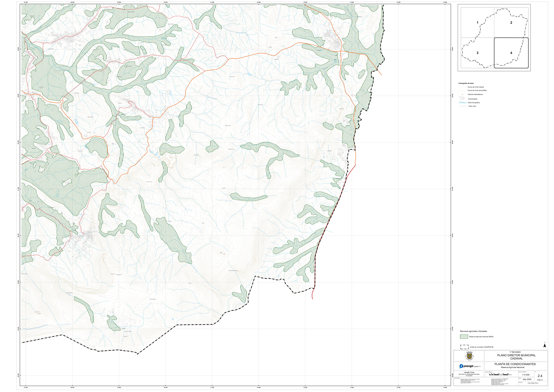Click the 'Folha 4' text
Screen dimensions: 554x392
(x=540, y=380)
